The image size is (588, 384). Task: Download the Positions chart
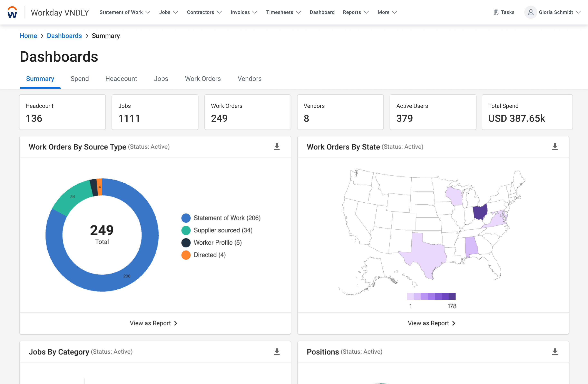tap(555, 352)
